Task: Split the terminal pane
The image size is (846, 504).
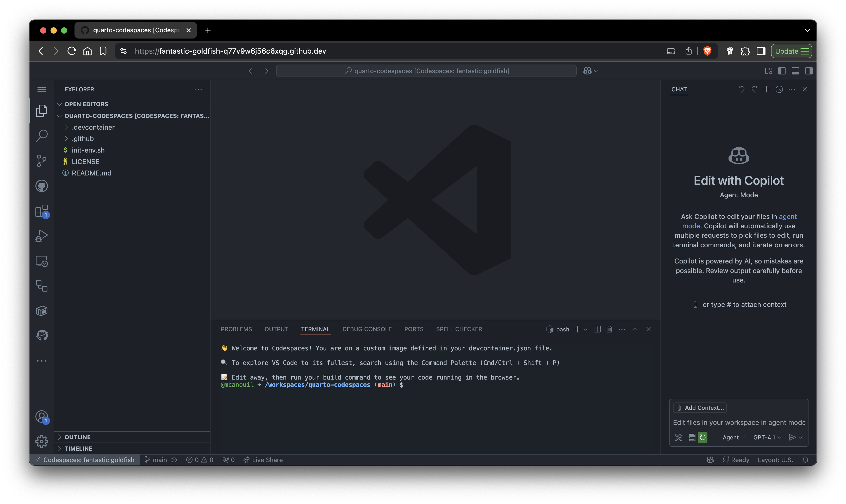Action: (x=597, y=329)
